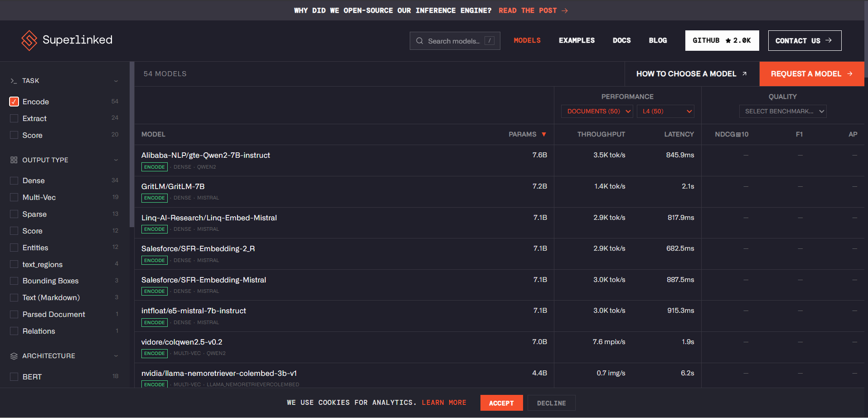The width and height of the screenshot is (868, 418).
Task: Click the slash shortcut key icon
Action: coord(490,40)
